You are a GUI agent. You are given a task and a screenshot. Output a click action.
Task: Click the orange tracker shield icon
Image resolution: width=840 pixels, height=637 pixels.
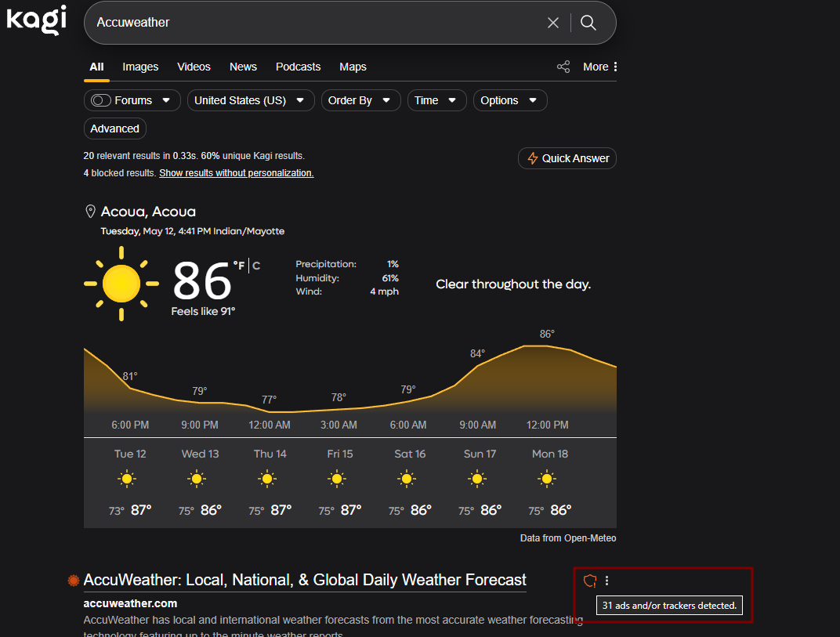click(590, 581)
